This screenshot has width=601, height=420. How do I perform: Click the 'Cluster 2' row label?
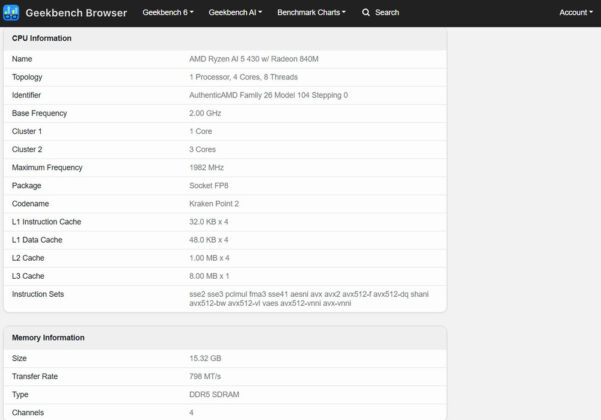[x=27, y=149]
